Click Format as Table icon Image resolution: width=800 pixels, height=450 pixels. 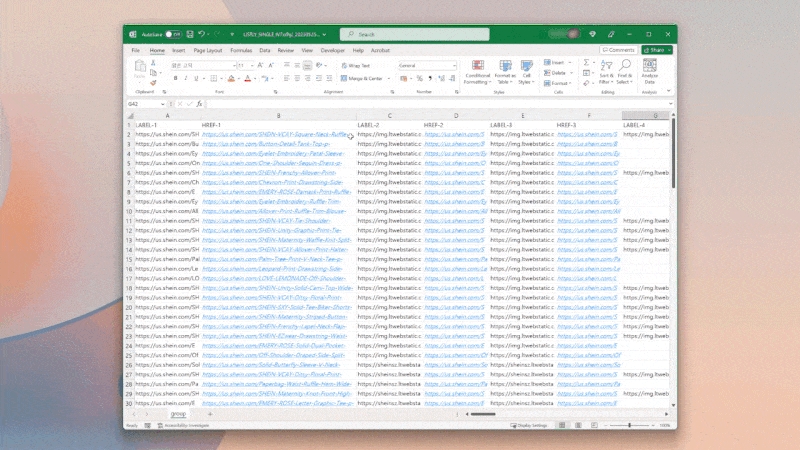coord(505,72)
